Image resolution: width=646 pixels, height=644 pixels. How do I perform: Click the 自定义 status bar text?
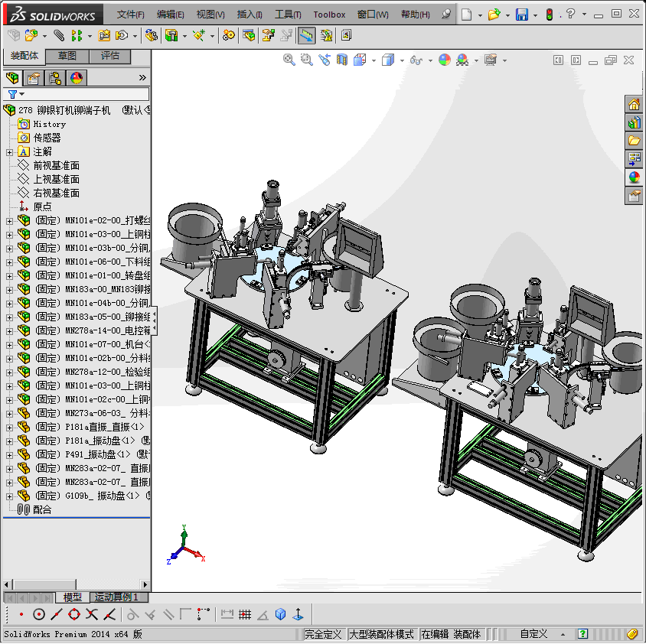533,634
